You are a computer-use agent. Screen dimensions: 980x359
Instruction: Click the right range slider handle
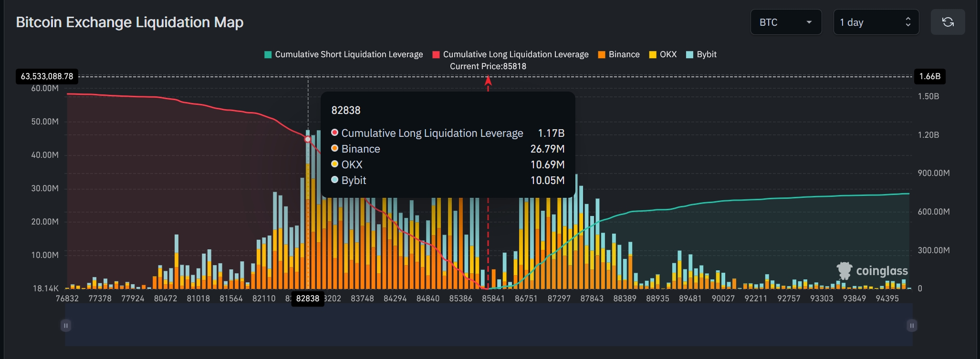[x=912, y=326]
